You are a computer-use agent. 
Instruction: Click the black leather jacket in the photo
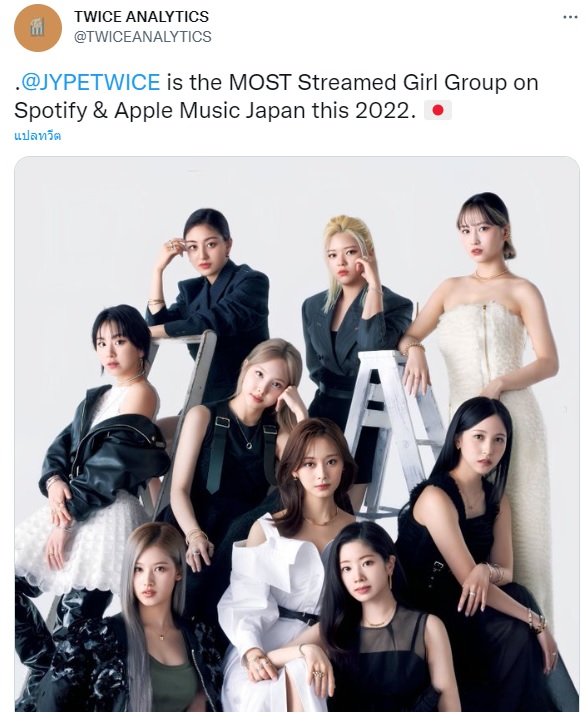pyautogui.click(x=104, y=454)
